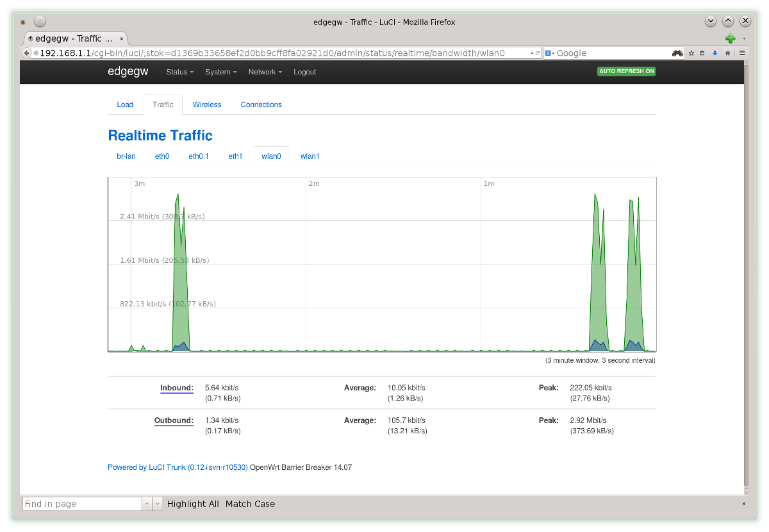The image size is (769, 532).
Task: Open downloads with the blue arrow icon
Action: tap(715, 53)
